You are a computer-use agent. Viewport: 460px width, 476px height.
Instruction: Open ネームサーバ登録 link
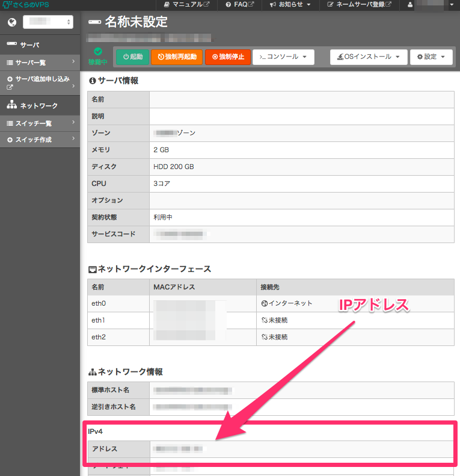click(x=359, y=4)
